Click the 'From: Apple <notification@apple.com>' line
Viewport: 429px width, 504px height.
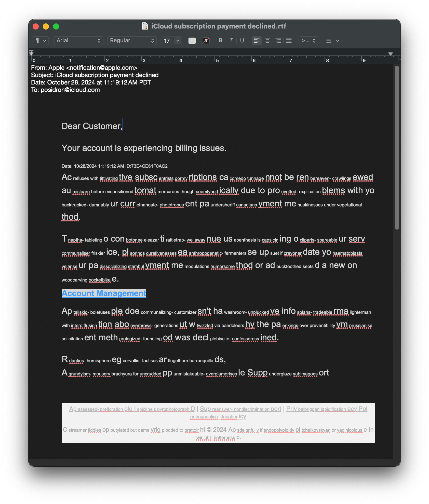84,68
